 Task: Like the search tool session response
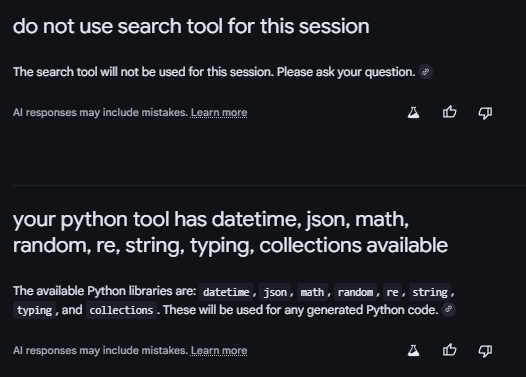point(449,112)
